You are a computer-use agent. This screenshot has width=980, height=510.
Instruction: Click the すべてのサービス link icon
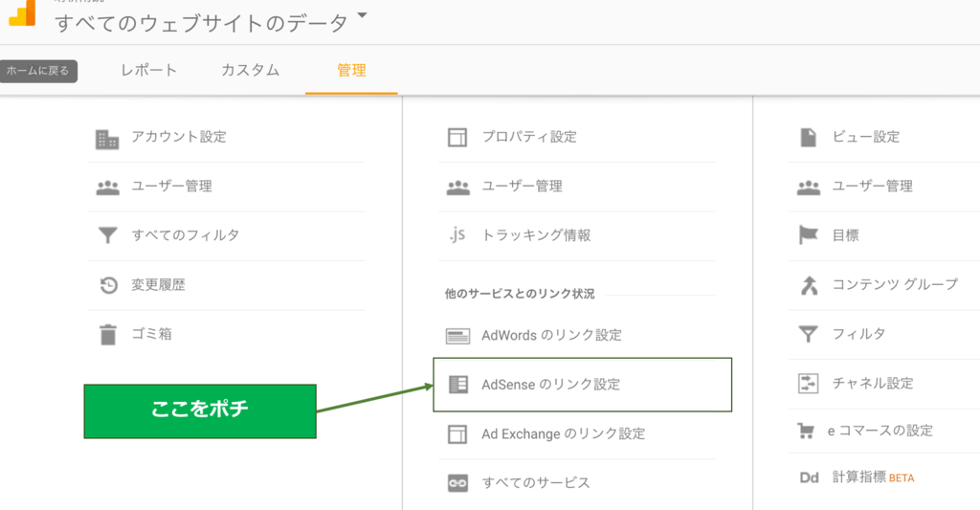coord(457,483)
